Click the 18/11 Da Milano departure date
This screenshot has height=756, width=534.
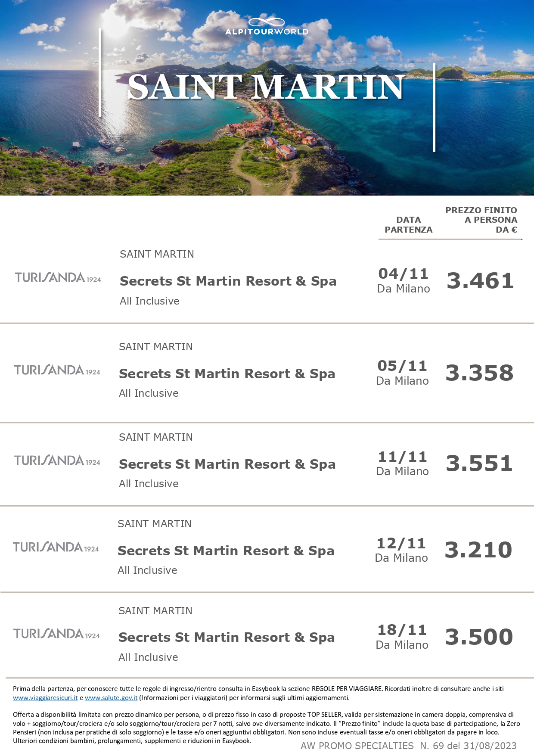coord(402,637)
